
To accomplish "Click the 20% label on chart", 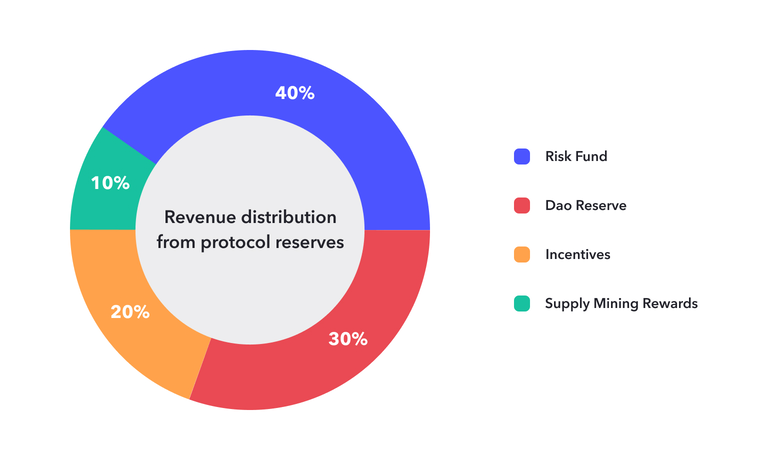I will 130,312.
